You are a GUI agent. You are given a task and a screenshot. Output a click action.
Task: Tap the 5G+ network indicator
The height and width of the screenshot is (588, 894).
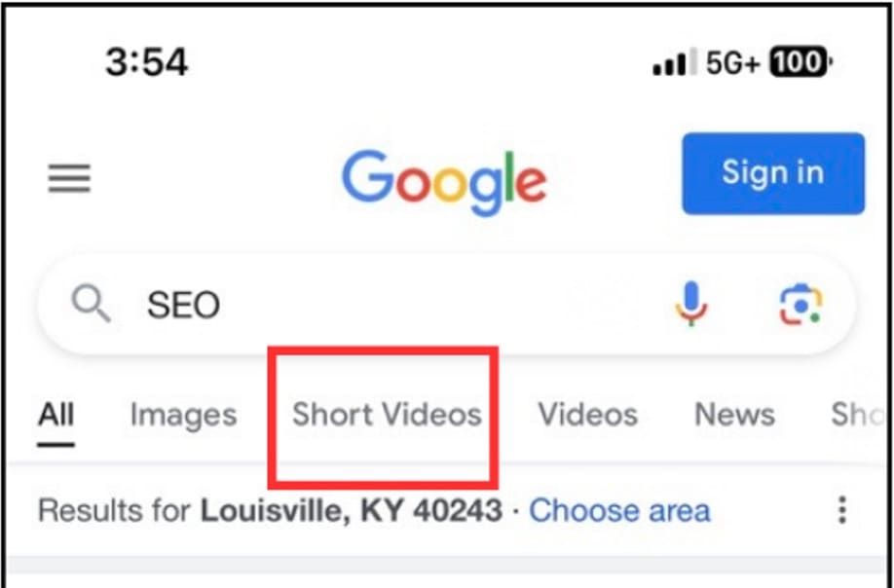[733, 62]
